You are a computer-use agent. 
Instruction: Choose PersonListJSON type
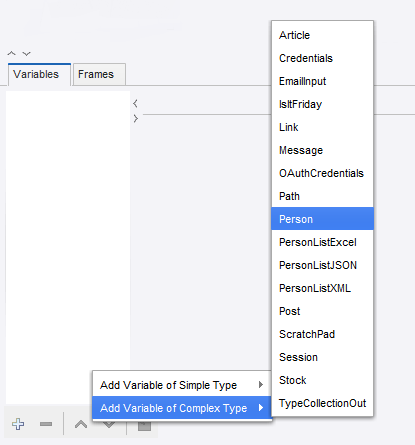pyautogui.click(x=322, y=265)
